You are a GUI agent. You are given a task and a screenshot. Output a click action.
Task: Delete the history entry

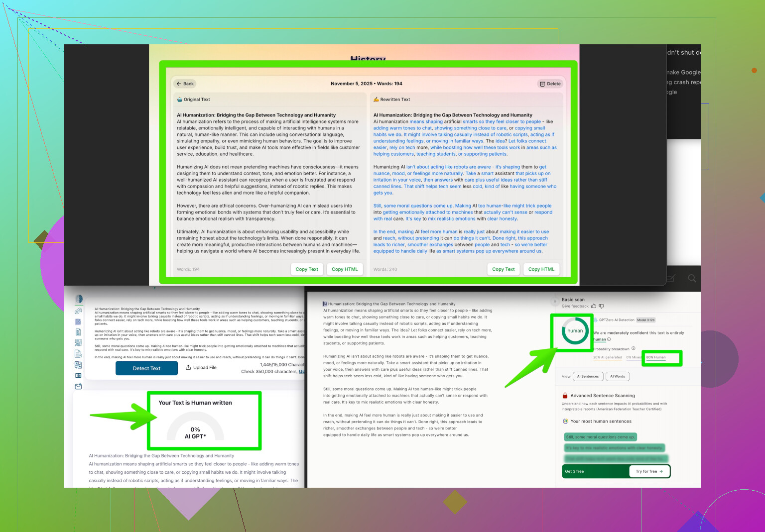tap(550, 84)
